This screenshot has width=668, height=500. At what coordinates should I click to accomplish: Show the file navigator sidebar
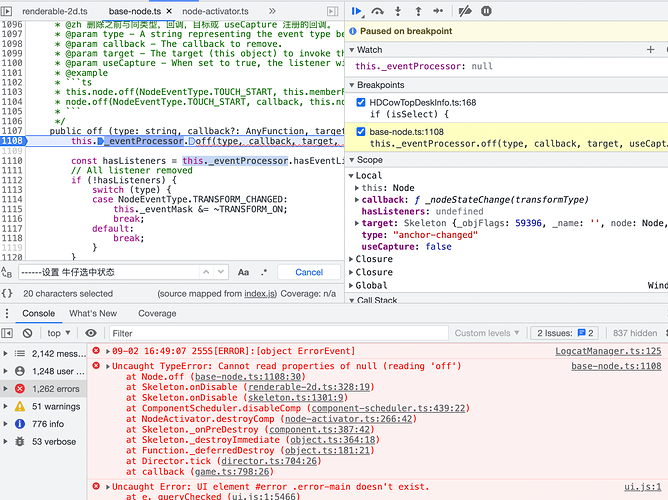point(6,11)
